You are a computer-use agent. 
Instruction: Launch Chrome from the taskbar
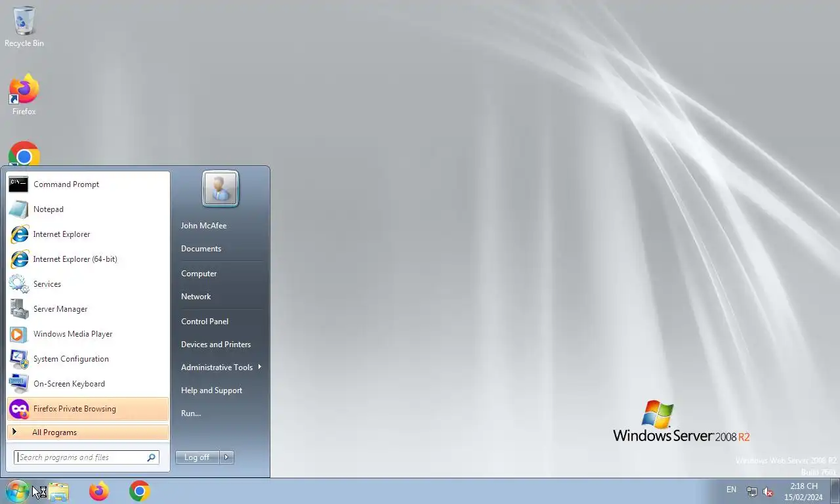coord(139,491)
